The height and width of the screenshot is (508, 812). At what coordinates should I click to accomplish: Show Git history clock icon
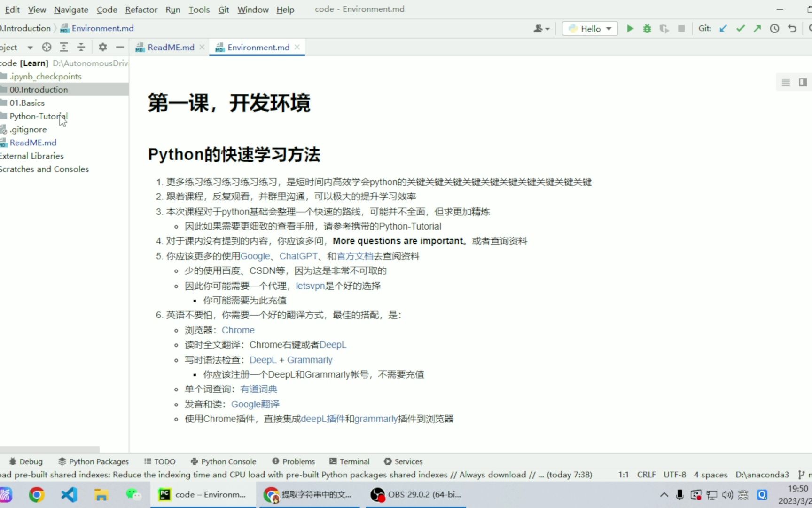tap(774, 29)
